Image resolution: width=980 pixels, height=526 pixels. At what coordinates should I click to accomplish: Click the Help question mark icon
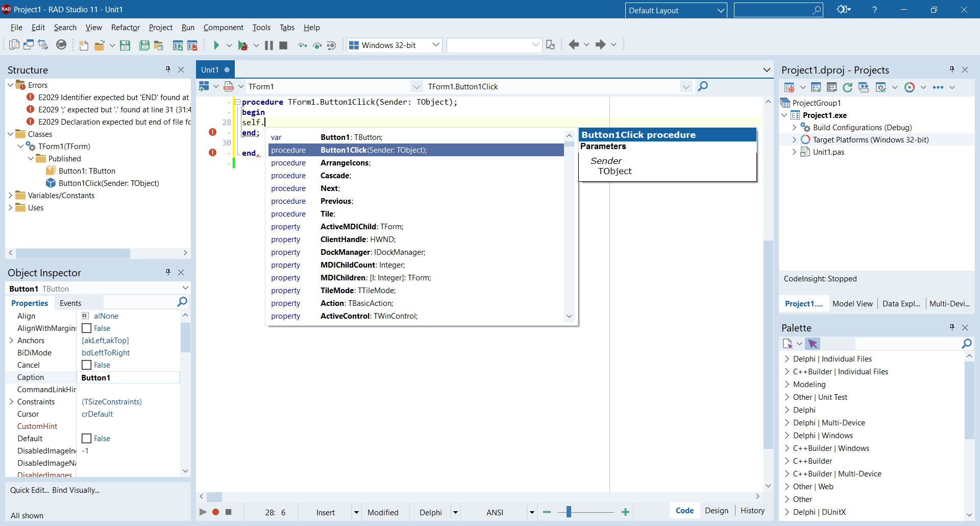click(874, 10)
